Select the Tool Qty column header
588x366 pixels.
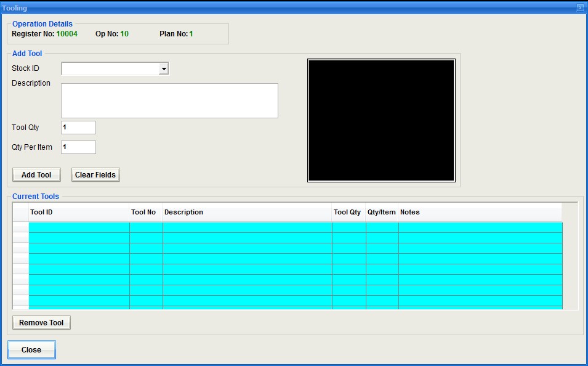(348, 213)
